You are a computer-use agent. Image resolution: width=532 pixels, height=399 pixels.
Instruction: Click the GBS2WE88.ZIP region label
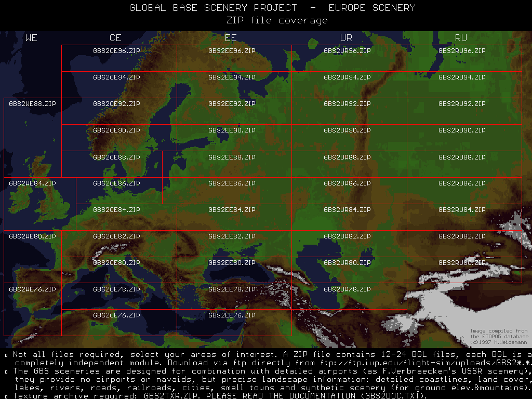32,104
